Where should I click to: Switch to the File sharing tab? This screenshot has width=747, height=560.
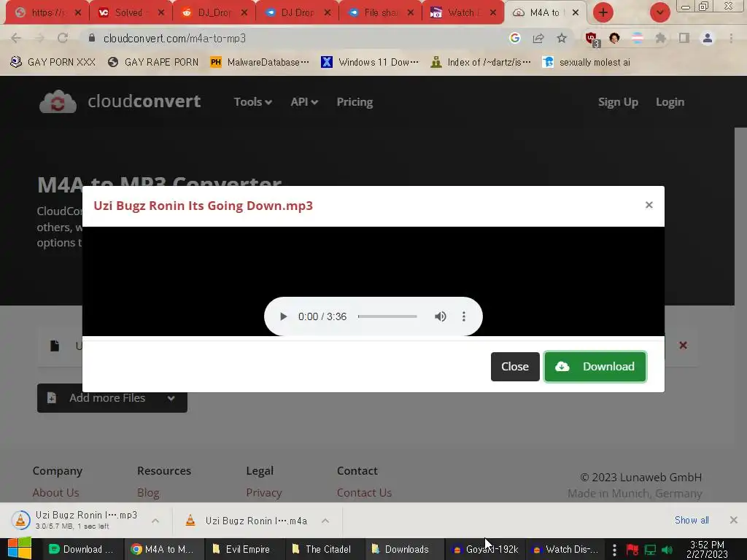click(x=380, y=12)
